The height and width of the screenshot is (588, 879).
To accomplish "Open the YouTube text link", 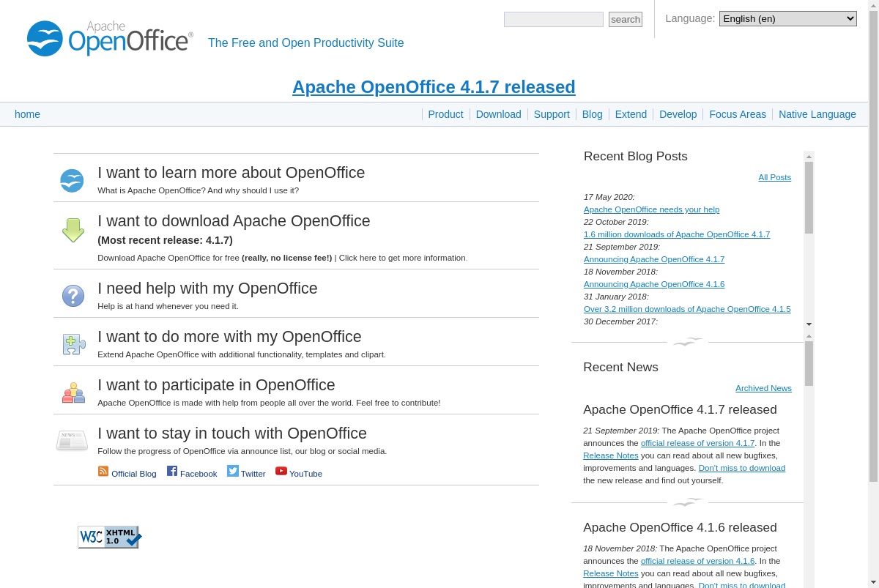I will tap(305, 474).
